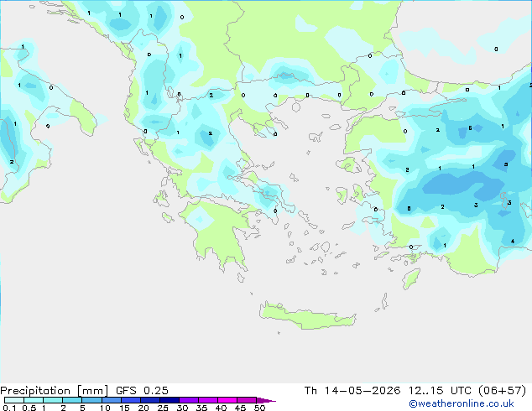532x411 pixels.
Task: Click the '45' legend scale label
Action: point(240,408)
